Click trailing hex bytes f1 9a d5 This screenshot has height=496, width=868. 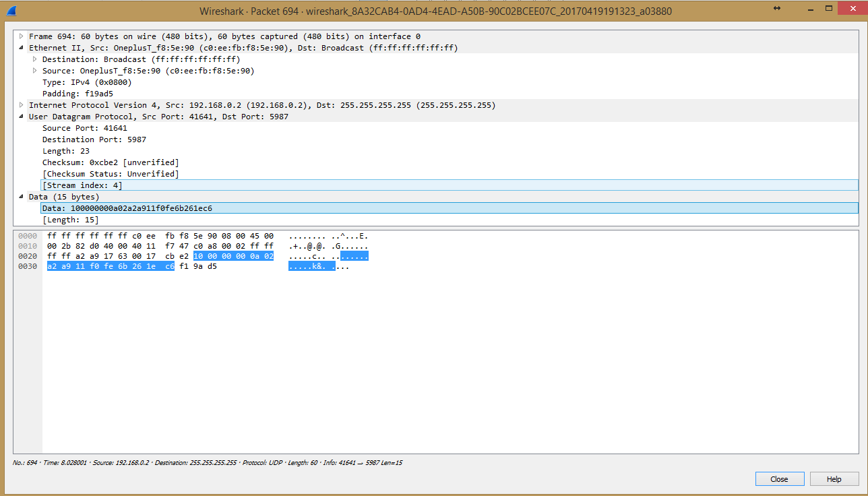click(x=198, y=266)
